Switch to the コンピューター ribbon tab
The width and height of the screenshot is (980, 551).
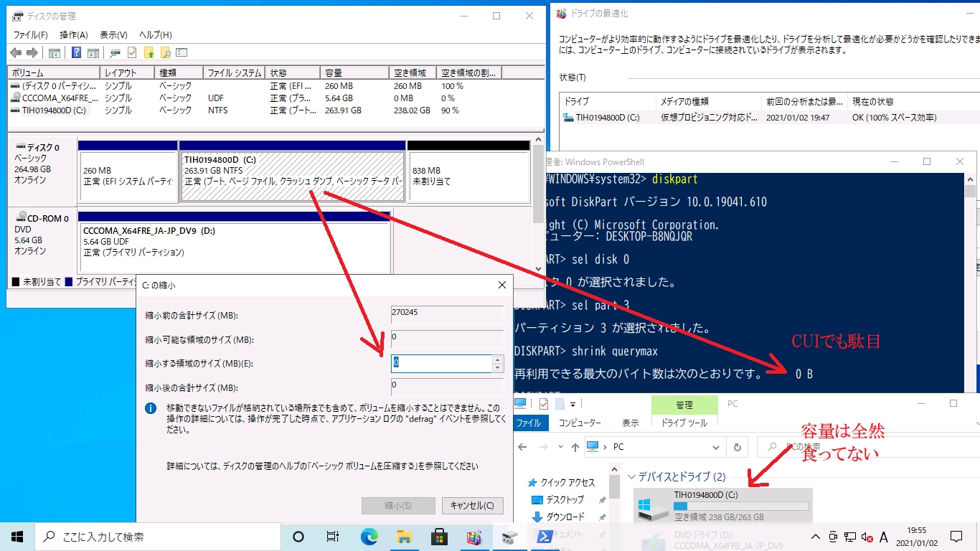[x=579, y=423]
